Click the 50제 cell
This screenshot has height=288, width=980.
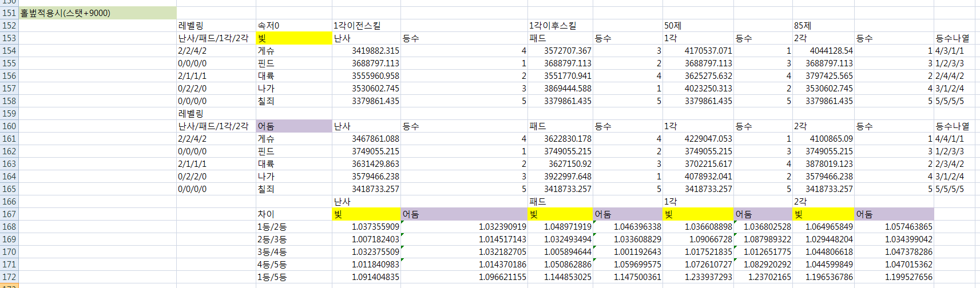[697, 25]
